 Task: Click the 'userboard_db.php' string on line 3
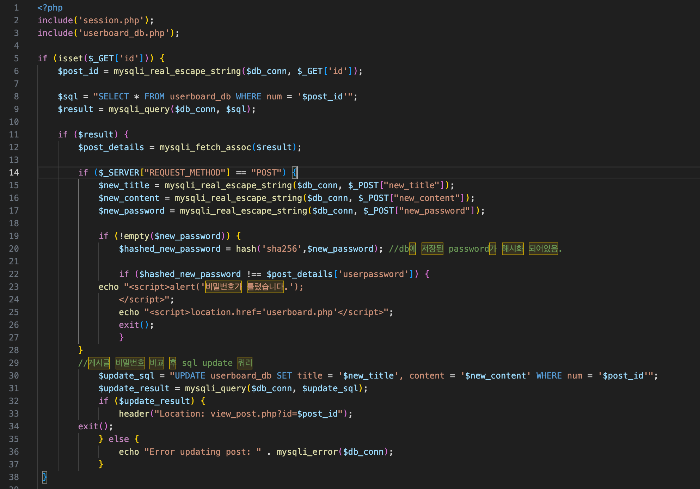click(126, 33)
